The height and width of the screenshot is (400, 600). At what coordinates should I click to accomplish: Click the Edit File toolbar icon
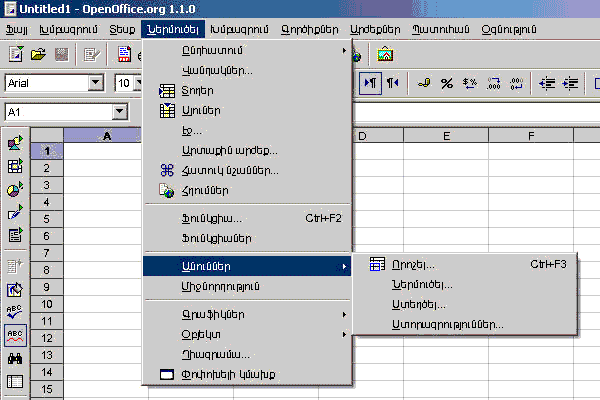click(x=91, y=55)
